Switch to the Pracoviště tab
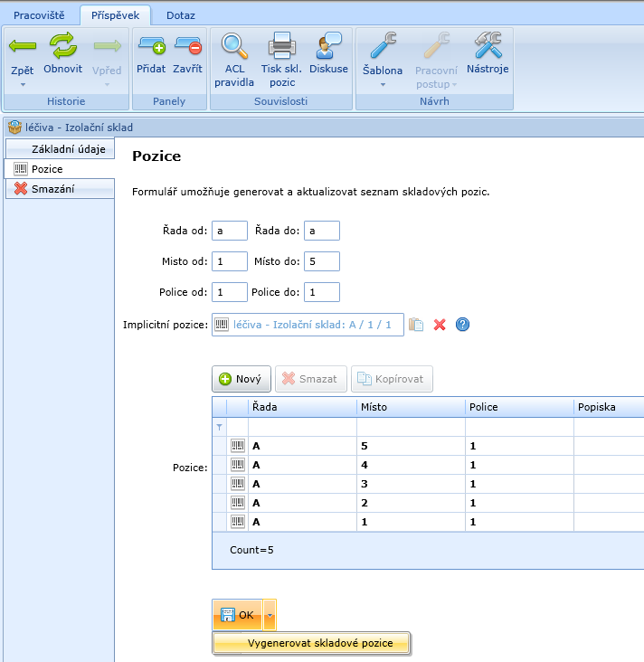The height and width of the screenshot is (662, 644). coord(40,14)
